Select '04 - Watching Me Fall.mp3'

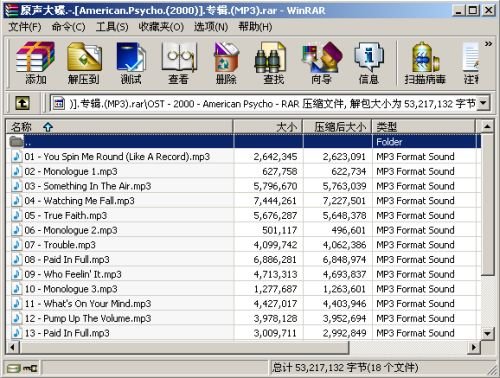coord(243,201)
